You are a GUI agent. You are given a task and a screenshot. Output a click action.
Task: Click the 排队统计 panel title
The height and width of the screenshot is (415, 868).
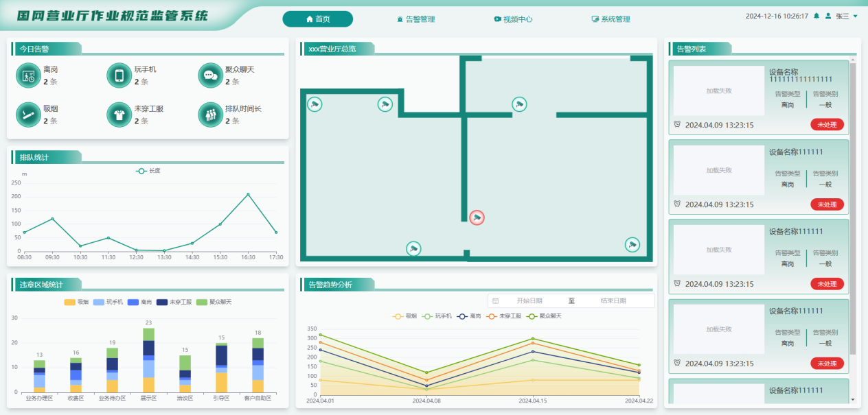(x=34, y=158)
